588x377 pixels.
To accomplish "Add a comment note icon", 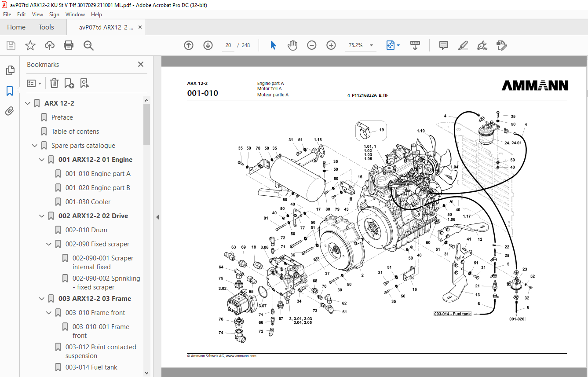I will 444,45.
